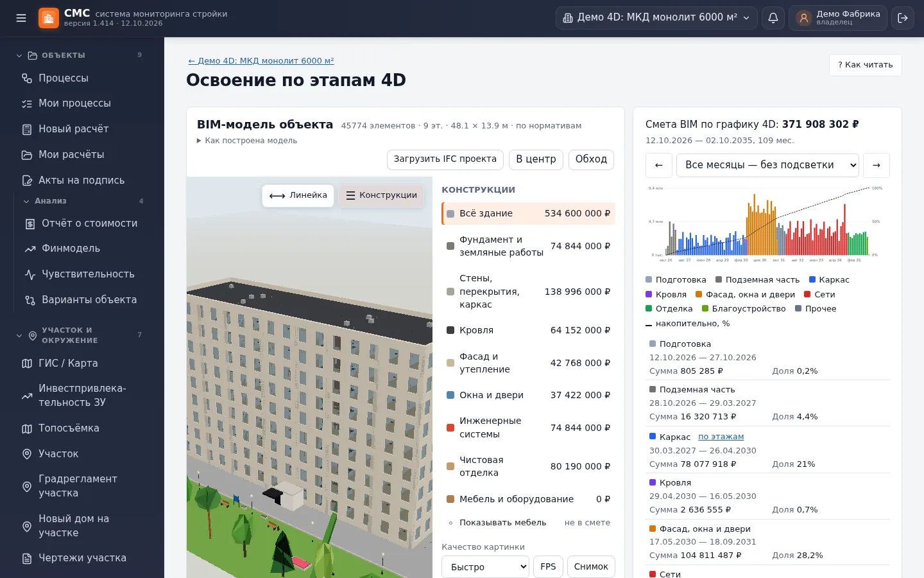Select Мебель и оборудование row
The height and width of the screenshot is (578, 924).
pyautogui.click(x=528, y=499)
